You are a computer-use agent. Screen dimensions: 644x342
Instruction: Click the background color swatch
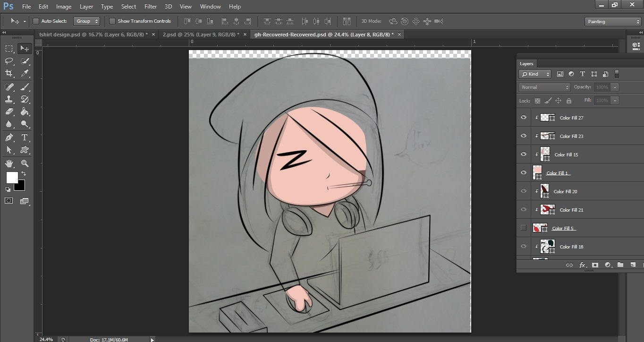[x=21, y=186]
